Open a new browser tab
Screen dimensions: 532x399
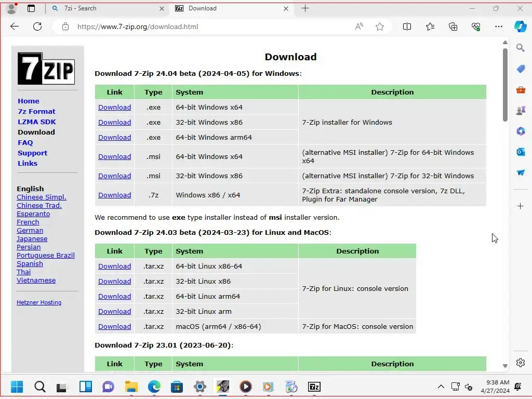pos(305,8)
